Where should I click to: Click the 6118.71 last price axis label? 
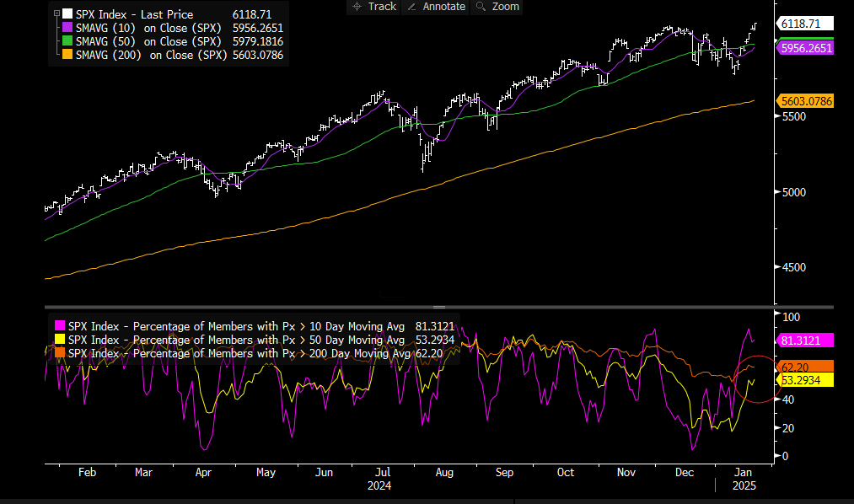(x=805, y=24)
